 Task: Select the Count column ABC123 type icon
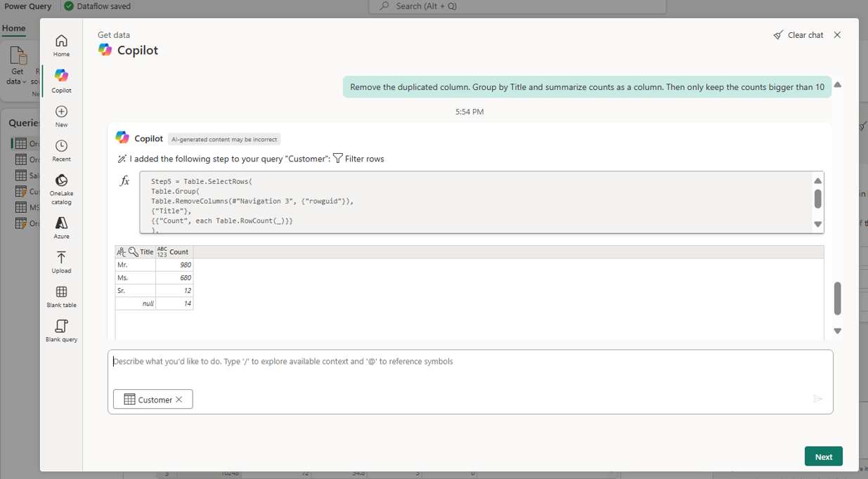click(x=162, y=251)
